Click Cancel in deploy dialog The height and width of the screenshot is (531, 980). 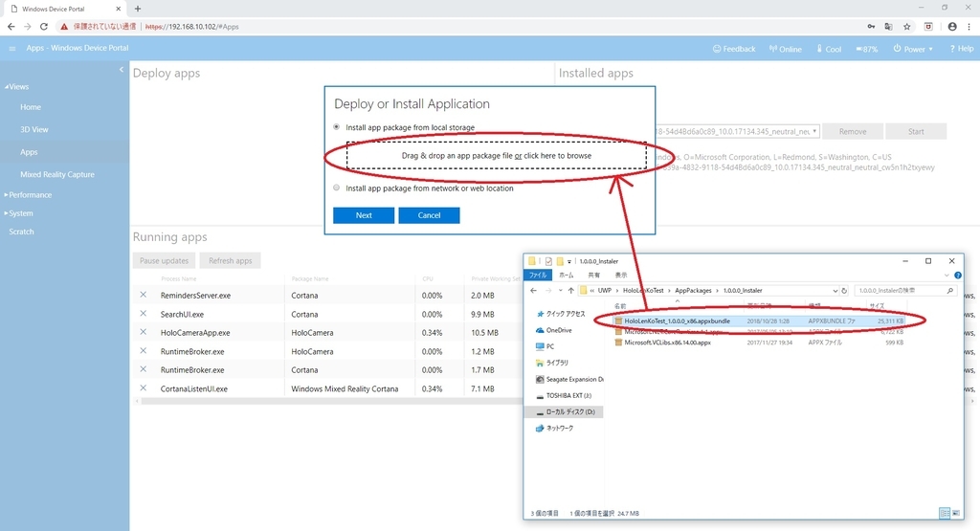[x=430, y=215]
